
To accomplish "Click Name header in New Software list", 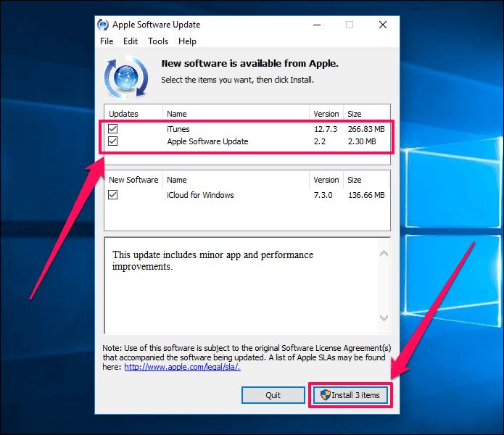I will tap(177, 180).
